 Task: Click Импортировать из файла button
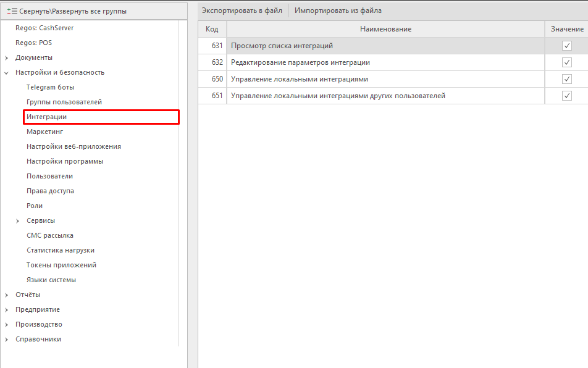[x=338, y=10]
